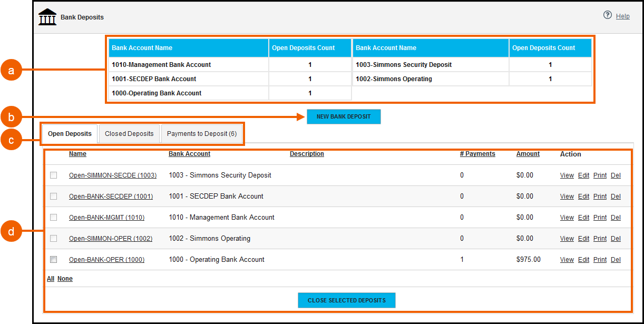The height and width of the screenshot is (324, 644).
Task: Check the Open-SIMMON-SECDE (1003) checkbox
Action: point(53,175)
